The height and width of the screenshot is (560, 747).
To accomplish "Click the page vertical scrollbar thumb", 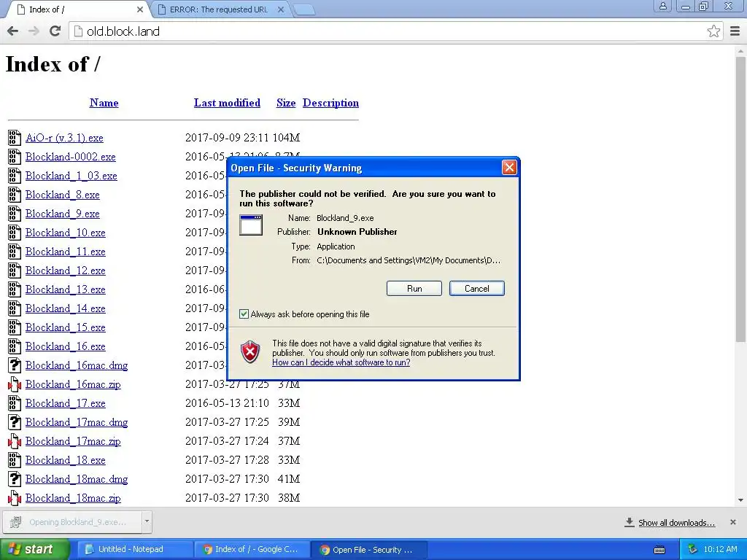I will pos(740,199).
